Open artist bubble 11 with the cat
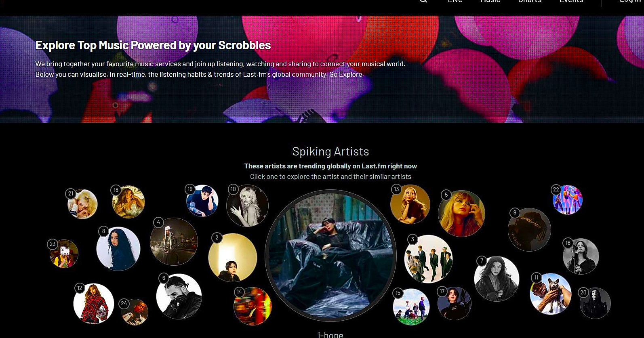Viewport: 644px width, 338px height. (551, 294)
